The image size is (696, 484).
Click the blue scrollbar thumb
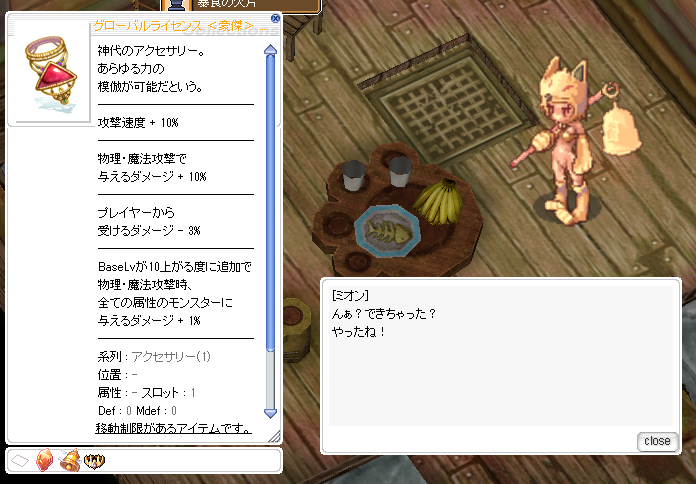click(270, 203)
